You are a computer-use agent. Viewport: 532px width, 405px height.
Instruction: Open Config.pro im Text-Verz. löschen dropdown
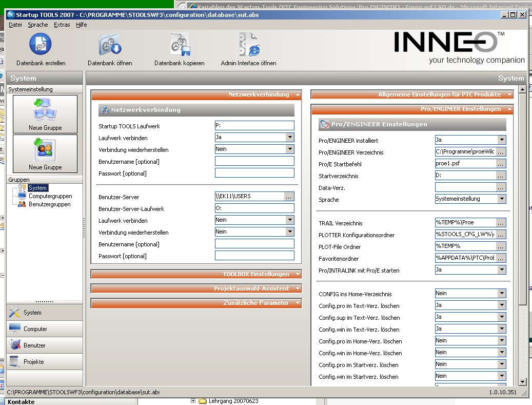pyautogui.click(x=501, y=305)
